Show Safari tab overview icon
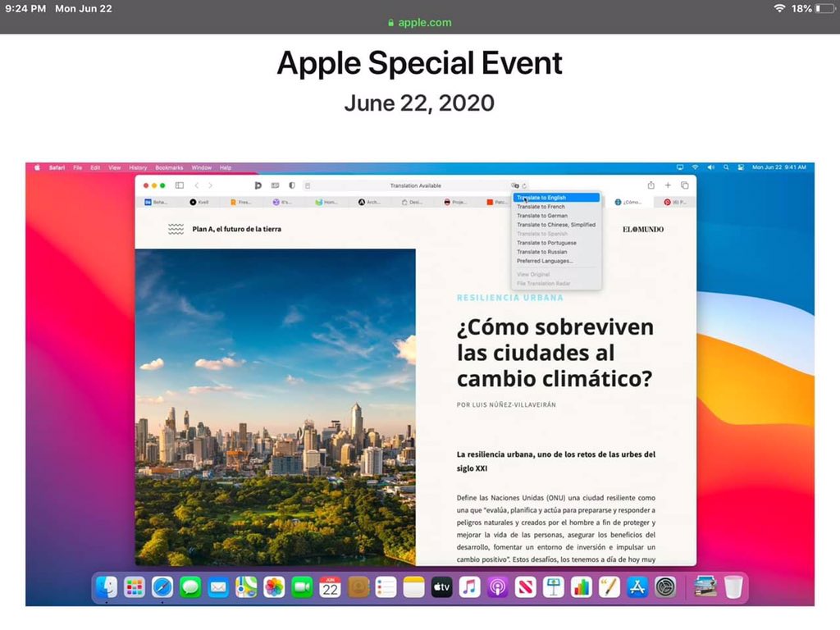 685,185
